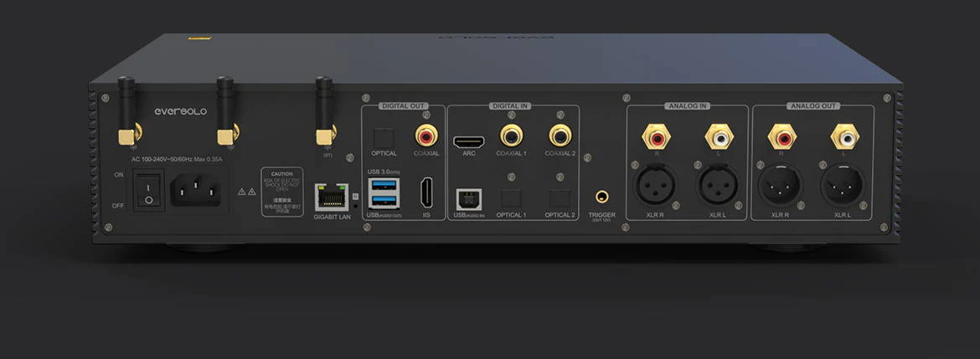980x359 pixels.
Task: Click the Digital Out COAXIAL RCA jack
Action: (x=426, y=135)
